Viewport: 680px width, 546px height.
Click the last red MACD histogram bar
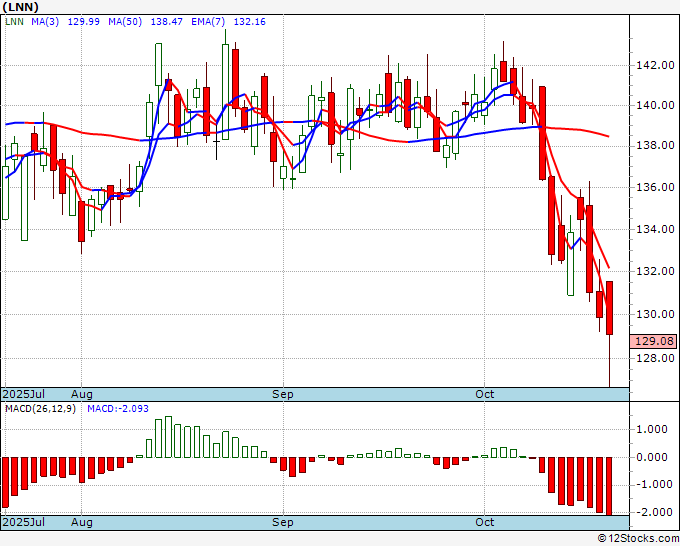point(609,486)
